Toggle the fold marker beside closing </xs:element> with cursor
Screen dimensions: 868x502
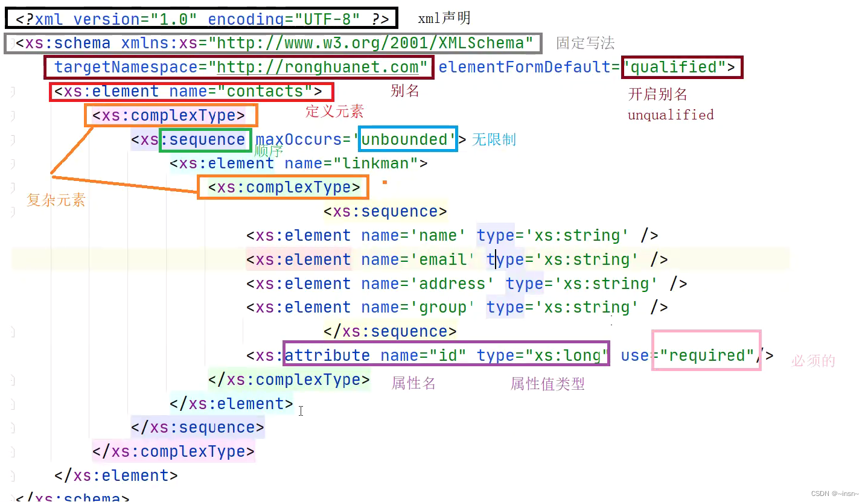pos(12,404)
